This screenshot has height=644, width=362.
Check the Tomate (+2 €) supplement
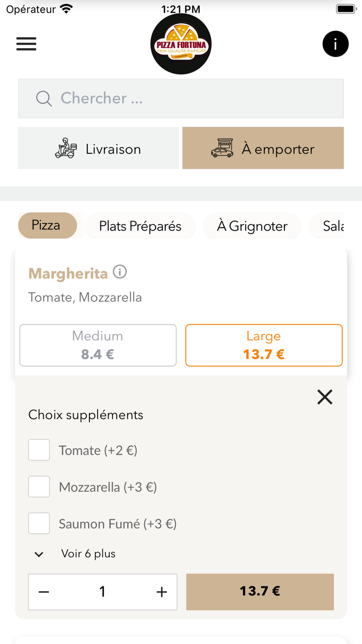39,450
